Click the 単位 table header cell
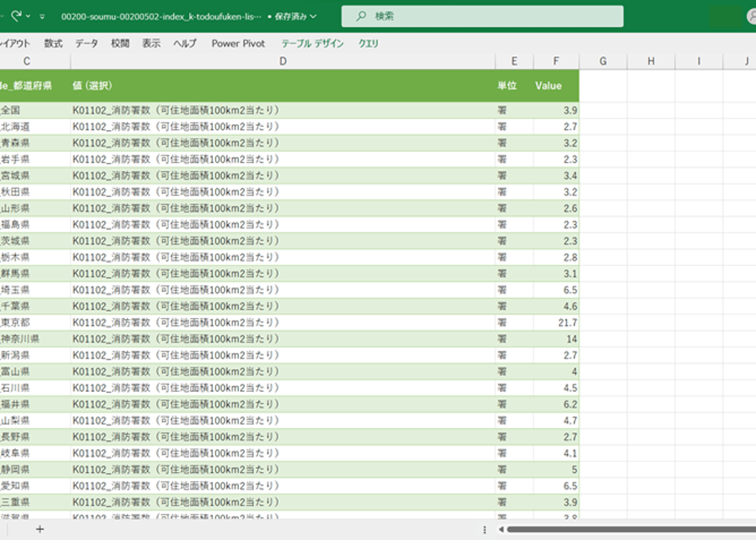 pos(515,86)
